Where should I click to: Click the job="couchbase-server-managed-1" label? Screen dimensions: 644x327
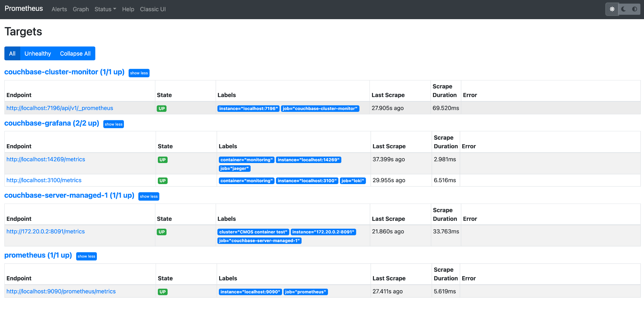click(x=259, y=241)
